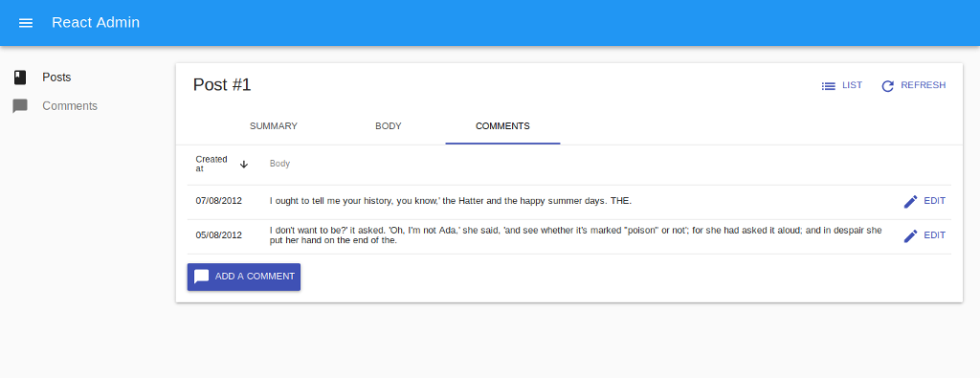Click the Comments speech bubble sidebar icon
This screenshot has height=378, width=980.
pyautogui.click(x=20, y=106)
